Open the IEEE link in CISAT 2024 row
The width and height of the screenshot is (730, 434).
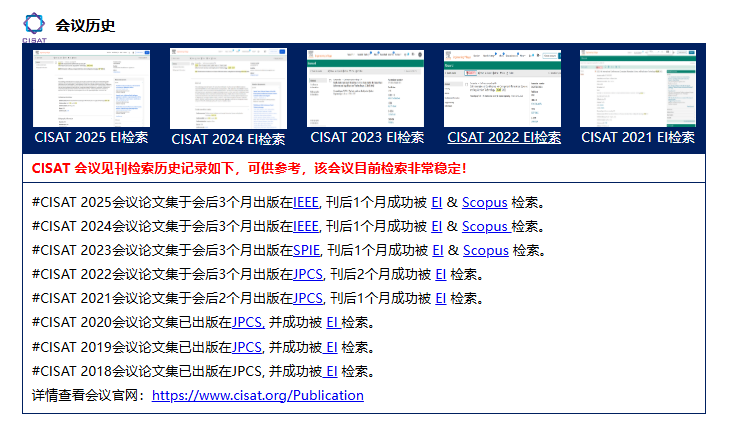coord(306,227)
